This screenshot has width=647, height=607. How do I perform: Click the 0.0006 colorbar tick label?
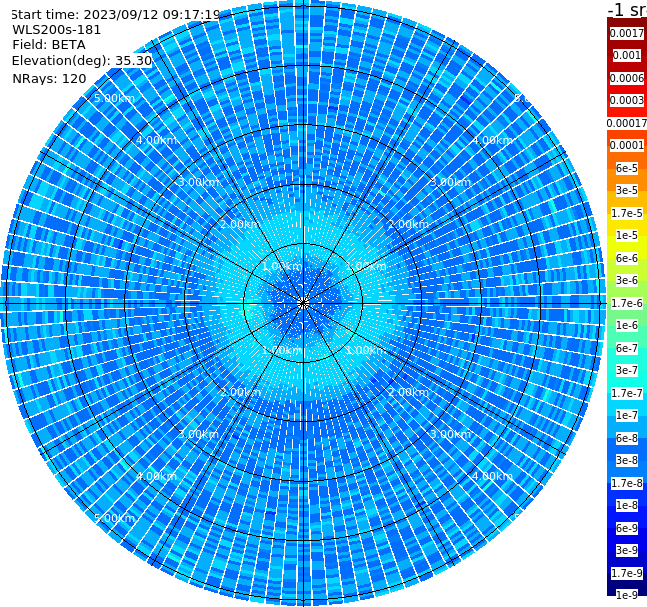pyautogui.click(x=627, y=78)
